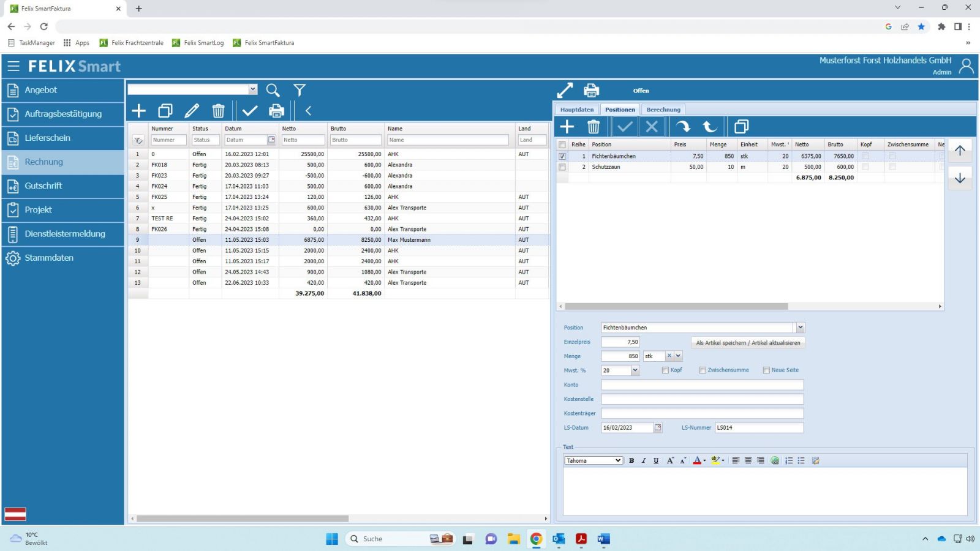Open Gutschrift in the sidebar

coord(43,186)
